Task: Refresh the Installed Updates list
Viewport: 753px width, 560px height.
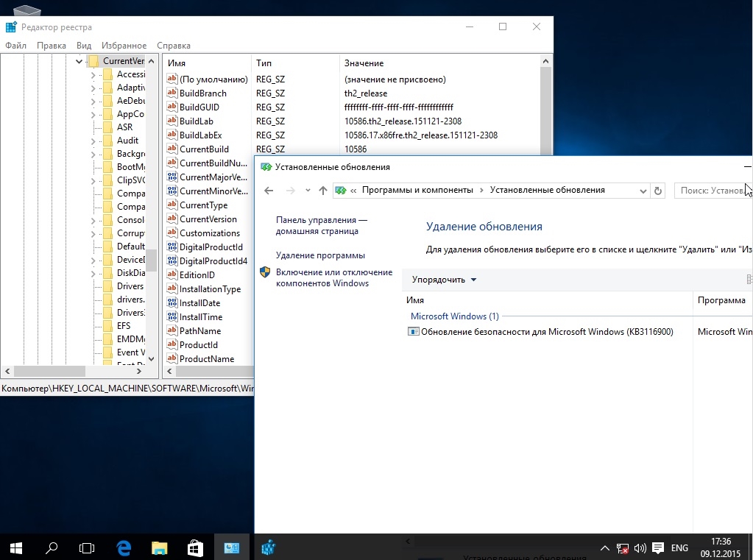Action: pyautogui.click(x=658, y=191)
